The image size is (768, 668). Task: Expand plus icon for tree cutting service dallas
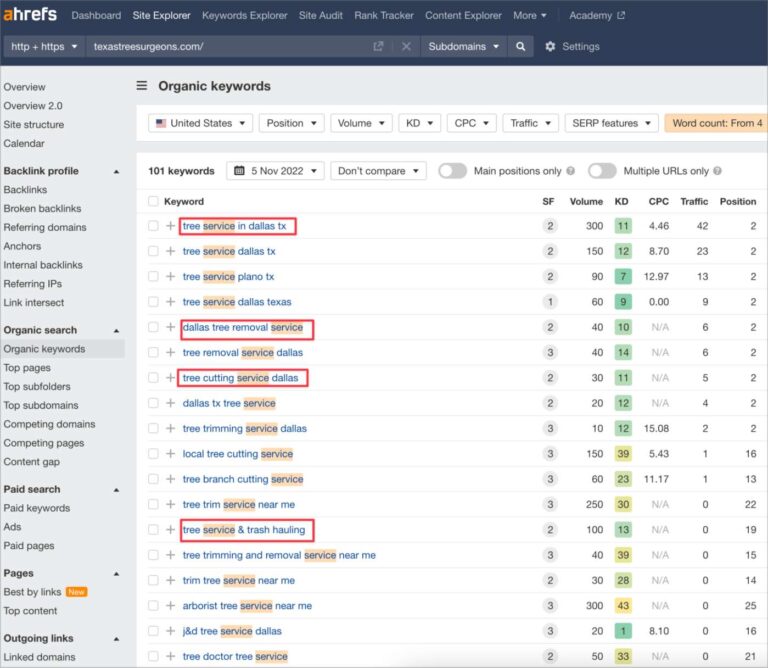[x=170, y=378]
